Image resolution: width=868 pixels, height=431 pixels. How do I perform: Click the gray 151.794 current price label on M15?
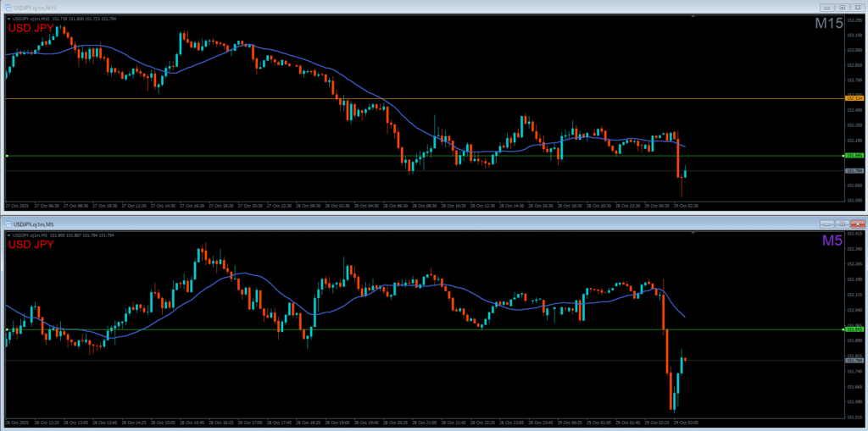853,171
